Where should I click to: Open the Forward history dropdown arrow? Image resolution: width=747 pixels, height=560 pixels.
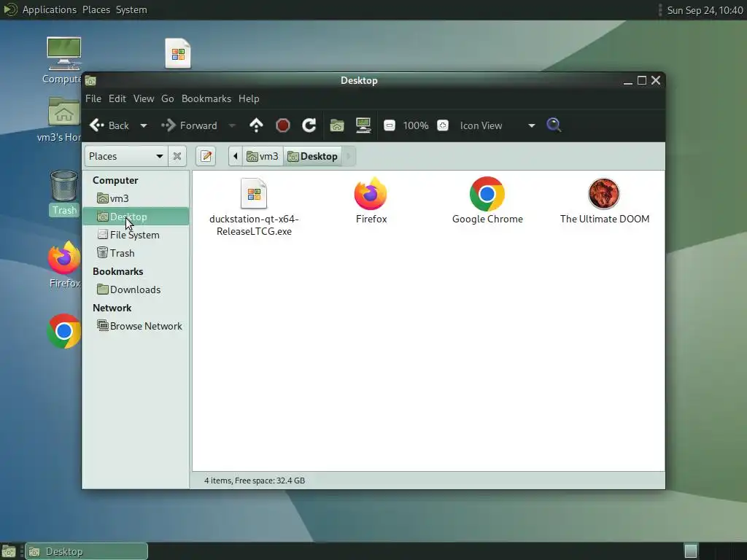click(232, 125)
